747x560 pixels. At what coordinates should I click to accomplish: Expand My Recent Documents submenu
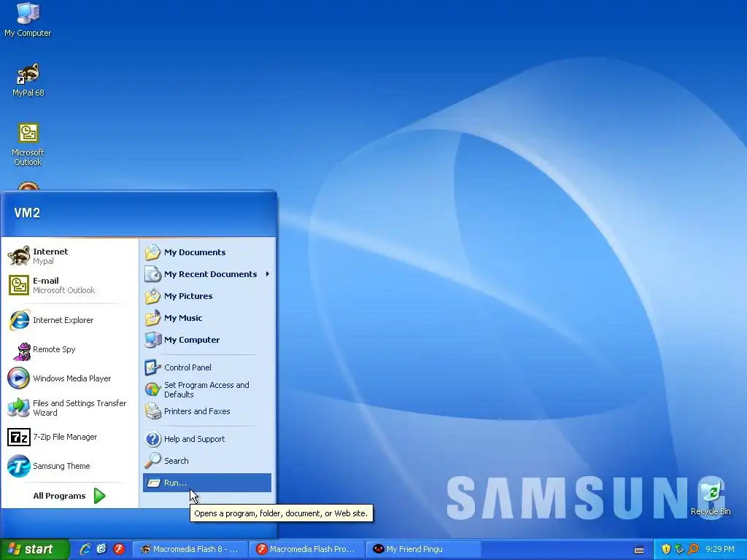click(207, 274)
